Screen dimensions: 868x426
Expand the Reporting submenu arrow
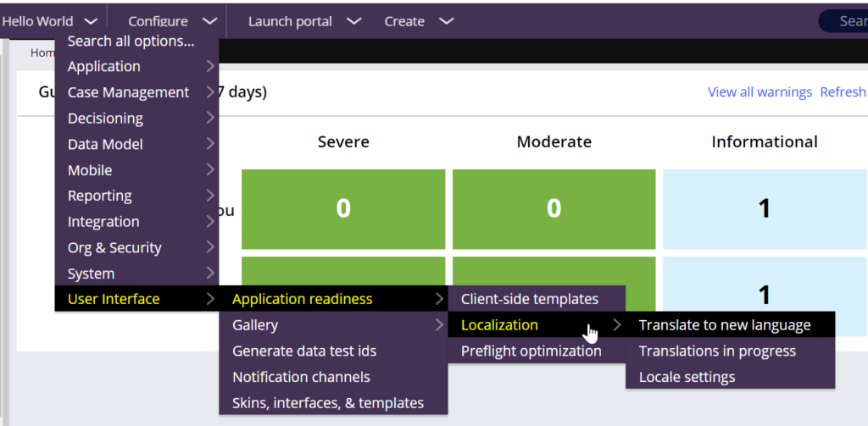pyautogui.click(x=210, y=196)
